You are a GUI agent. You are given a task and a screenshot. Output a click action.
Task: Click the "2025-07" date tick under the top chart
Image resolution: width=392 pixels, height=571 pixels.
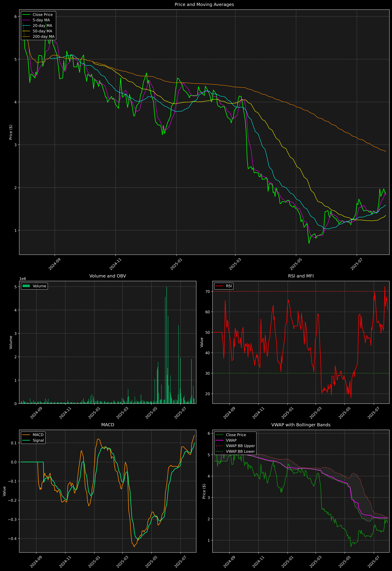coord(357,264)
